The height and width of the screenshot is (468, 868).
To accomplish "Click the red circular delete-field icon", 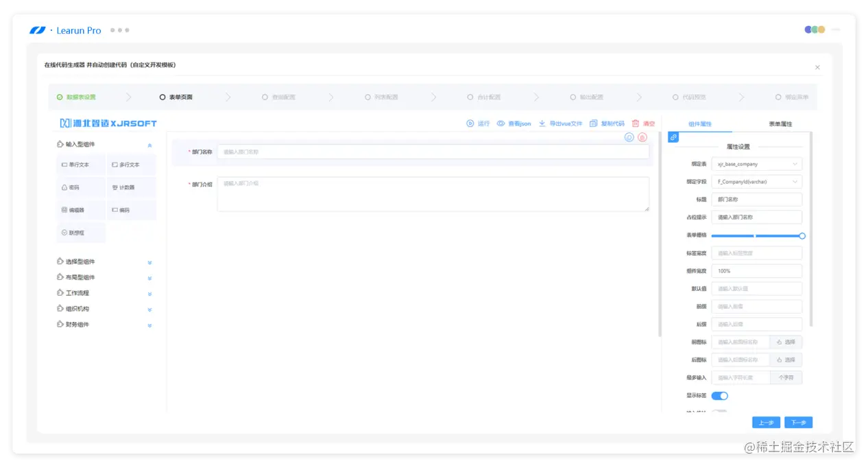I will point(642,137).
